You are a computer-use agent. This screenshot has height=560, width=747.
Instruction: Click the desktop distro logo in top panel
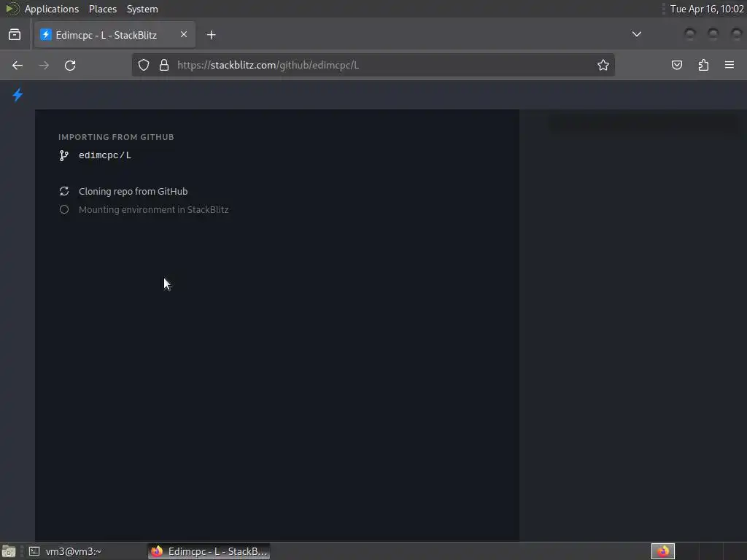[12, 9]
